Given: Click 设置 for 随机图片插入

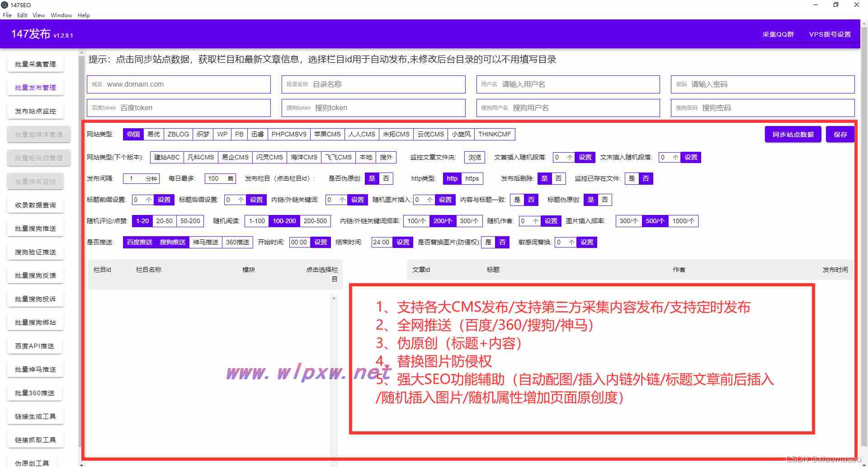Looking at the screenshot, I should pyautogui.click(x=445, y=200).
